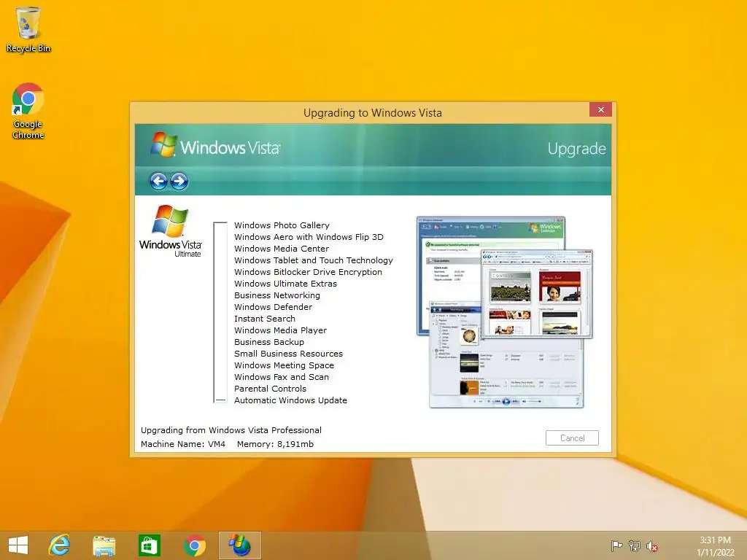Open File Explorer from the taskbar

tap(104, 545)
